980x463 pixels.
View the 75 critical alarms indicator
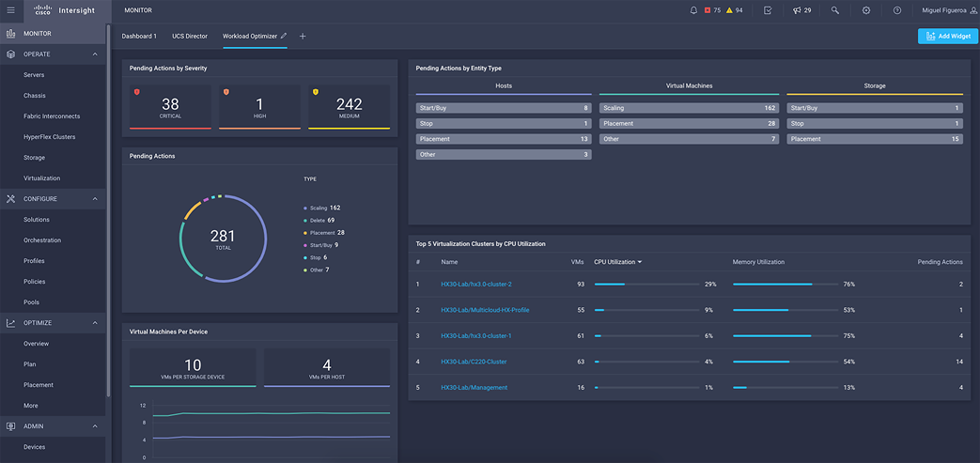pos(712,10)
